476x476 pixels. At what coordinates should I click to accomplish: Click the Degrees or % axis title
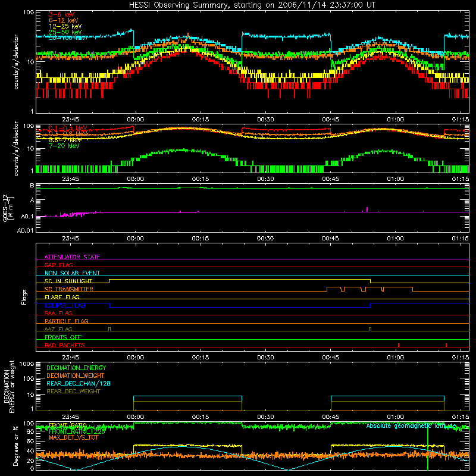pyautogui.click(x=15, y=446)
